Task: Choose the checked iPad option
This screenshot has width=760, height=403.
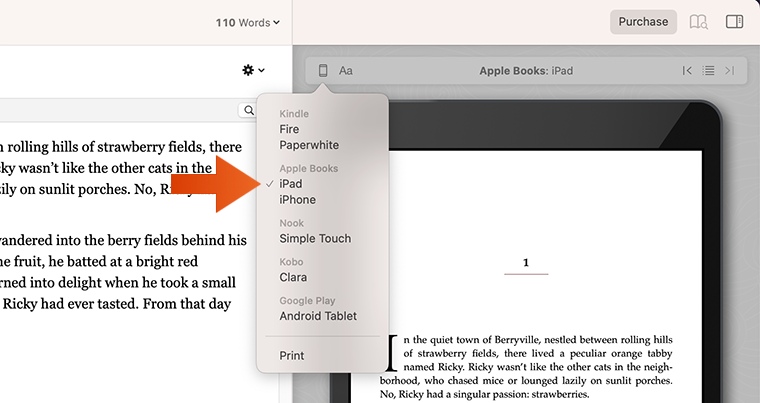Action: (x=291, y=184)
